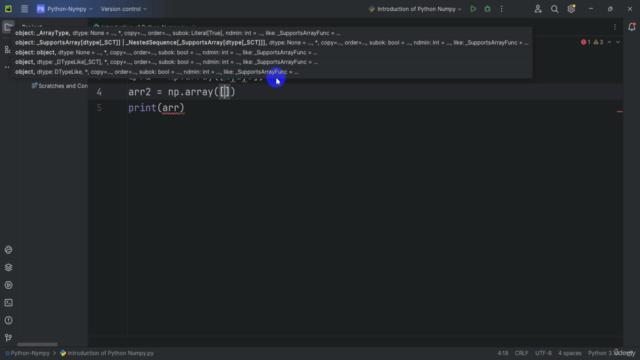Run the script with the green play button
640x360 pixels.
(473, 9)
